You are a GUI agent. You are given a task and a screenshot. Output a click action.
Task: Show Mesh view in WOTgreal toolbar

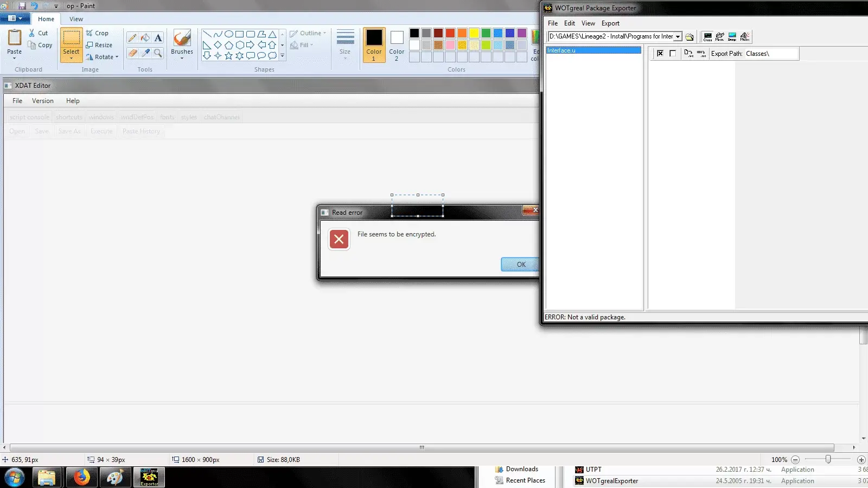tap(720, 37)
